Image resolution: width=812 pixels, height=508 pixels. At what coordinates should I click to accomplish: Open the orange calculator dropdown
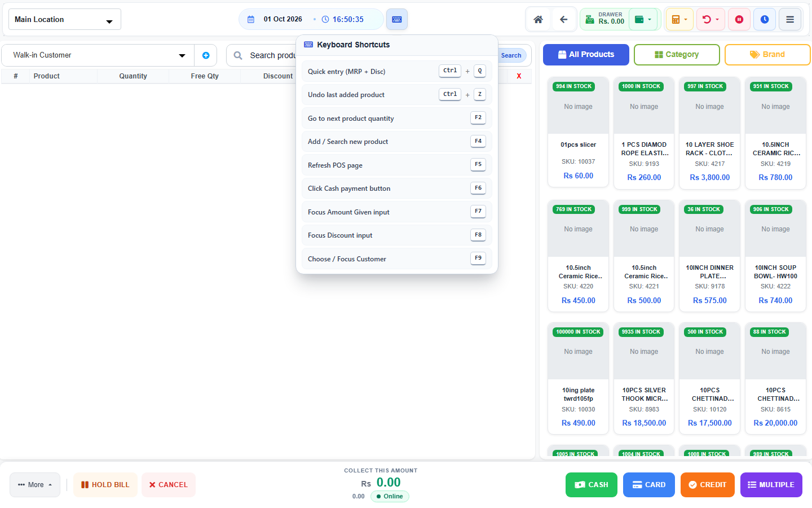coord(679,19)
